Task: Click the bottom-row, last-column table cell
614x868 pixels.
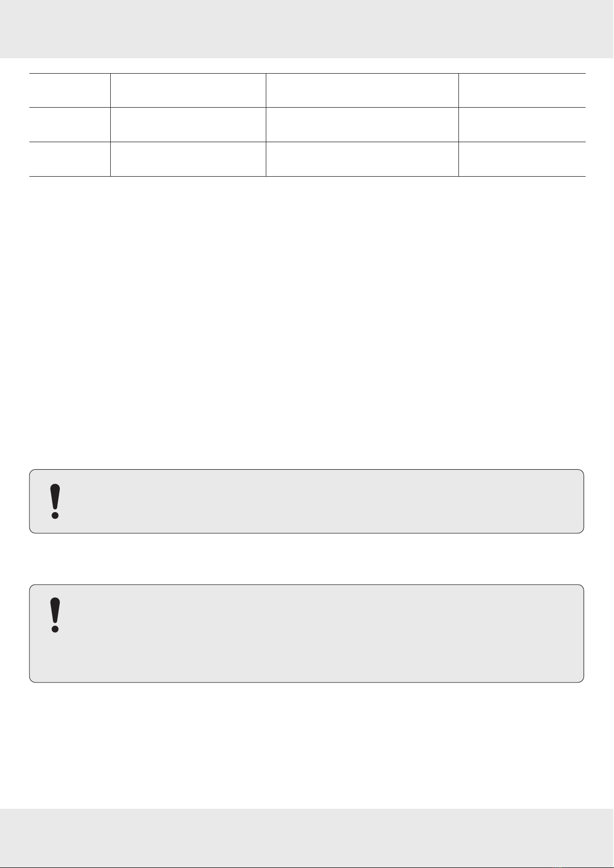Action: [522, 159]
